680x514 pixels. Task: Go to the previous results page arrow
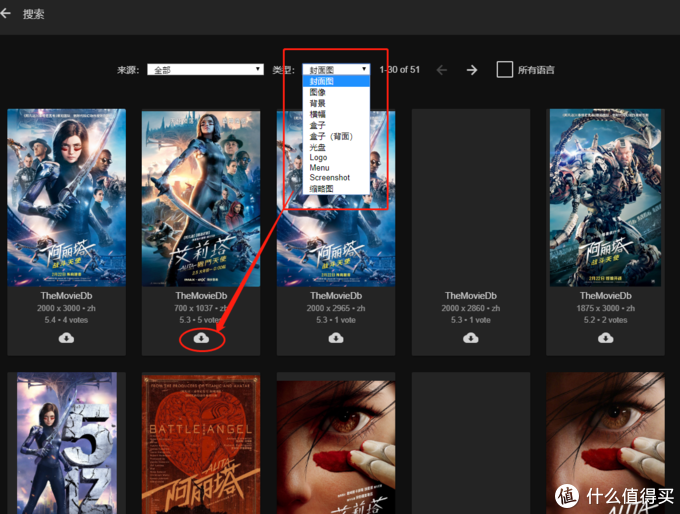pyautogui.click(x=441, y=70)
